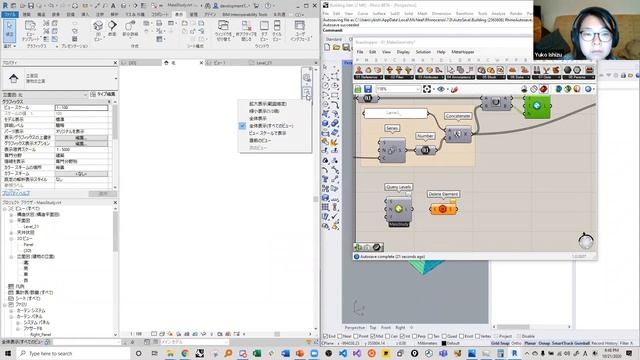Image resolution: width=640 pixels, height=360 pixels.
Task: Click the タイプ編集 (Edit Type) button
Action: tap(103, 94)
